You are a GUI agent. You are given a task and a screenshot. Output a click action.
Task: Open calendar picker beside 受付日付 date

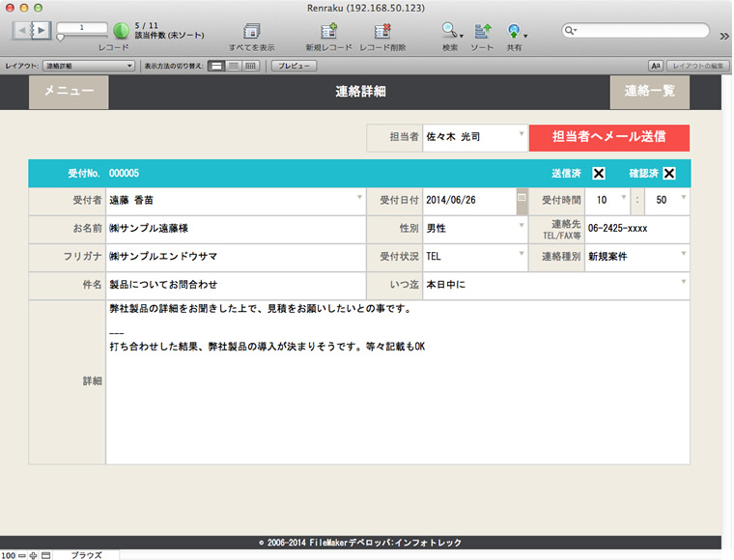(x=522, y=198)
